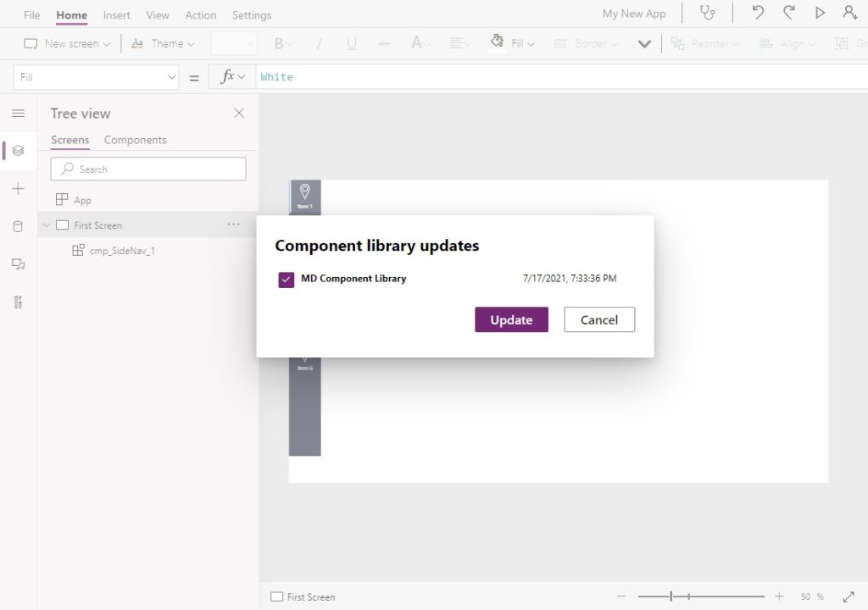
Task: Click the zoom slider at the bottom
Action: pos(701,596)
